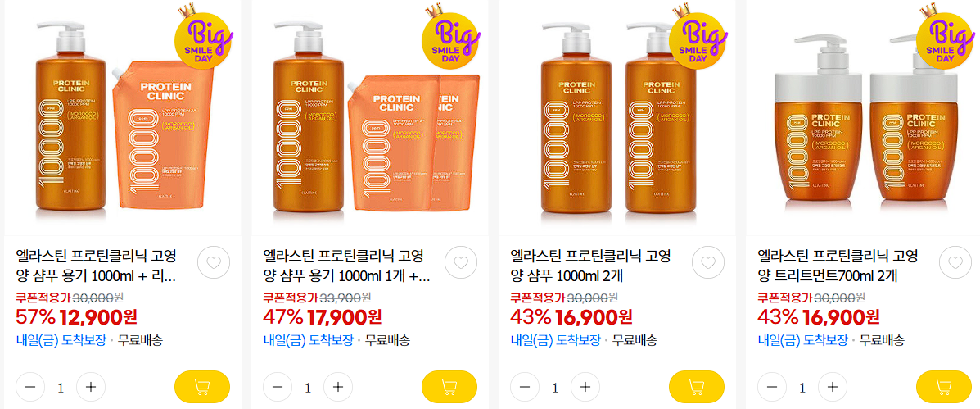Add the 17,900원 shampoo set to cart

[x=449, y=387]
